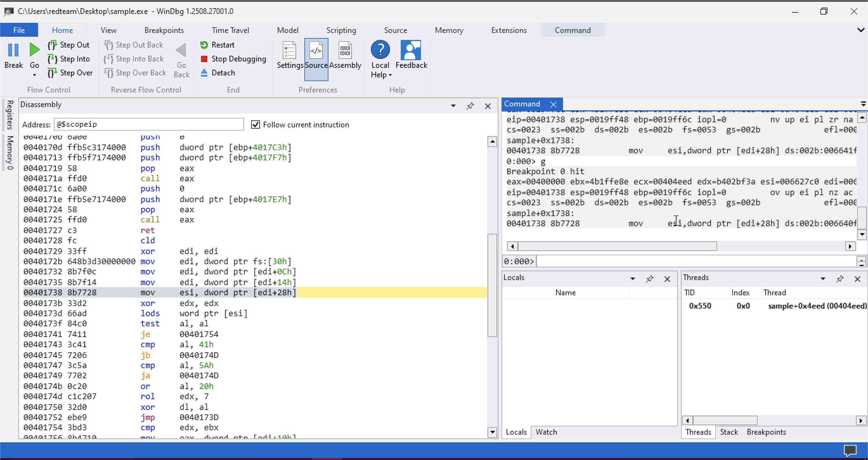Select the highlighted 00401738 mov instruction
Image resolution: width=868 pixels, height=460 pixels.
pos(255,293)
